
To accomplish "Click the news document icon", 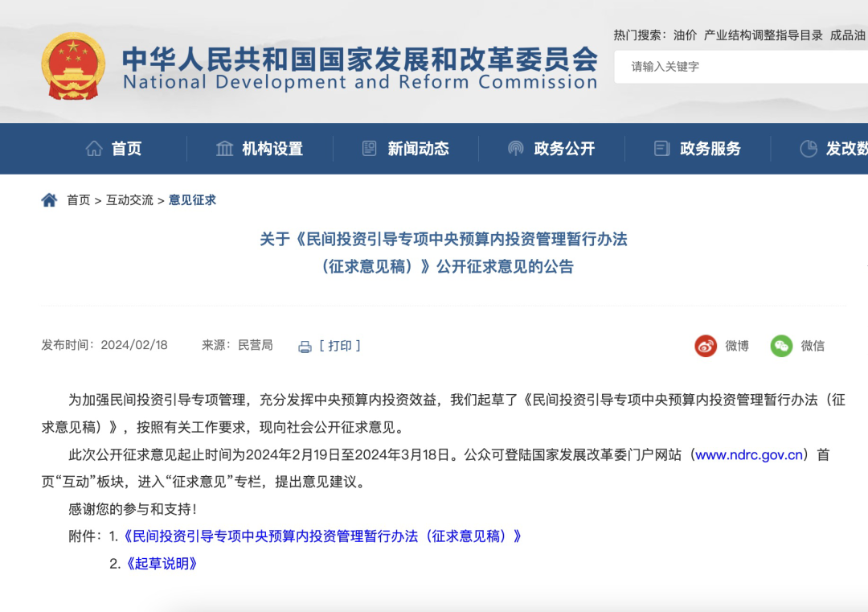I will 369,149.
